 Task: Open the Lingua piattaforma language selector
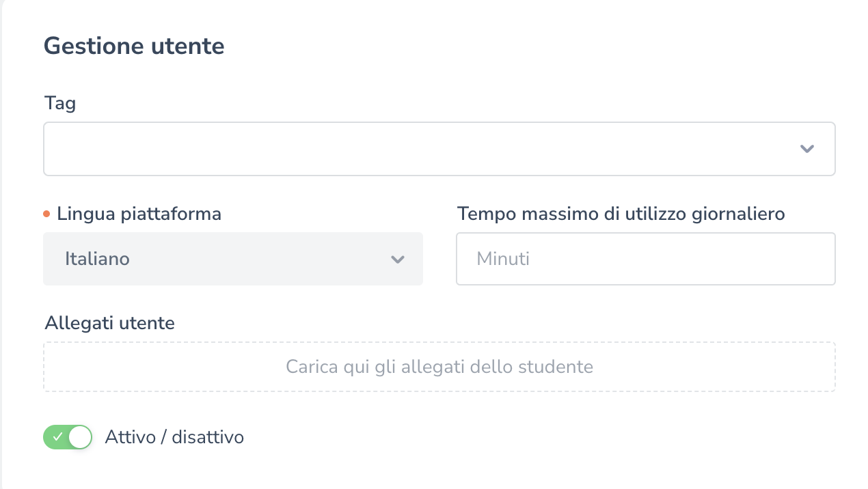coord(232,259)
